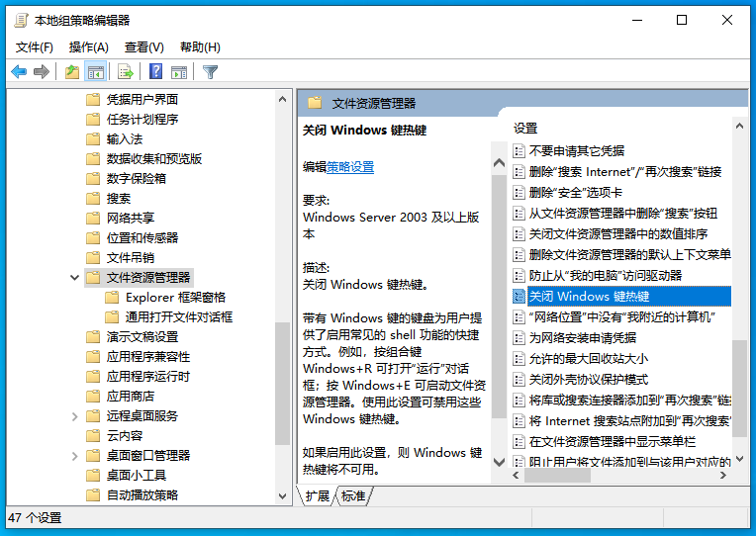Click folder icon of 数字保险箱
756x536 pixels.
93,179
